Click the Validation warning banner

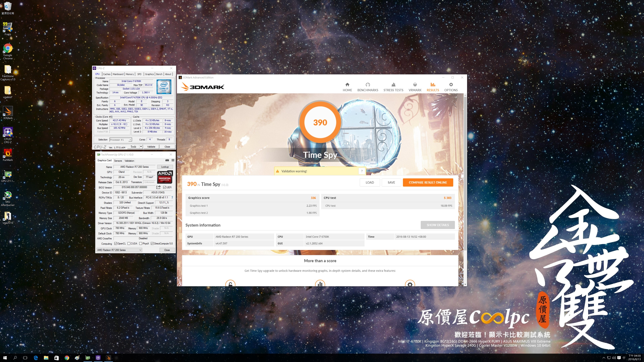click(320, 171)
